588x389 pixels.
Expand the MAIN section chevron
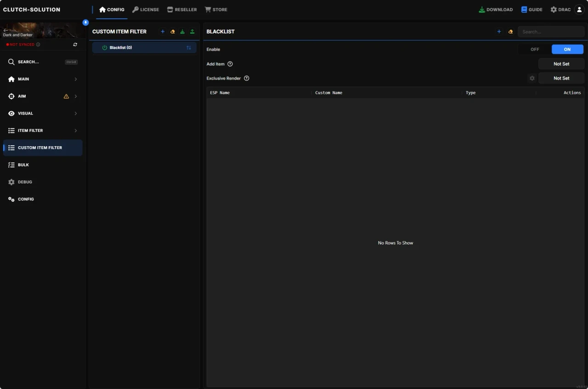76,79
